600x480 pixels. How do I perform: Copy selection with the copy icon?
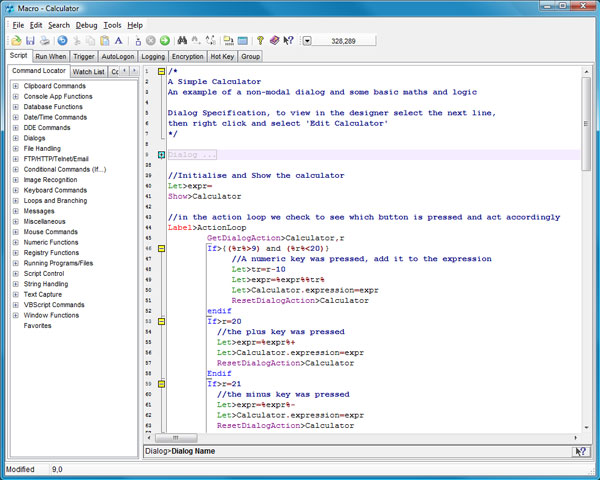[90, 41]
